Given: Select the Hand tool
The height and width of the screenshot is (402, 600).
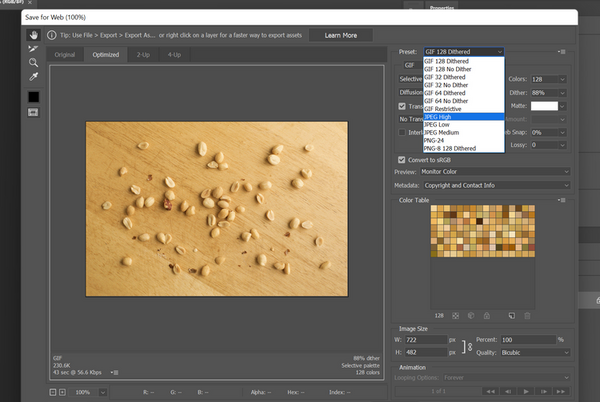Looking at the screenshot, I should (34, 35).
